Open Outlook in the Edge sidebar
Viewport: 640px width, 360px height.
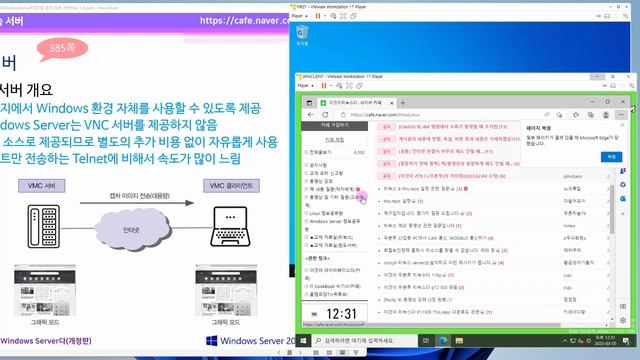(x=623, y=198)
